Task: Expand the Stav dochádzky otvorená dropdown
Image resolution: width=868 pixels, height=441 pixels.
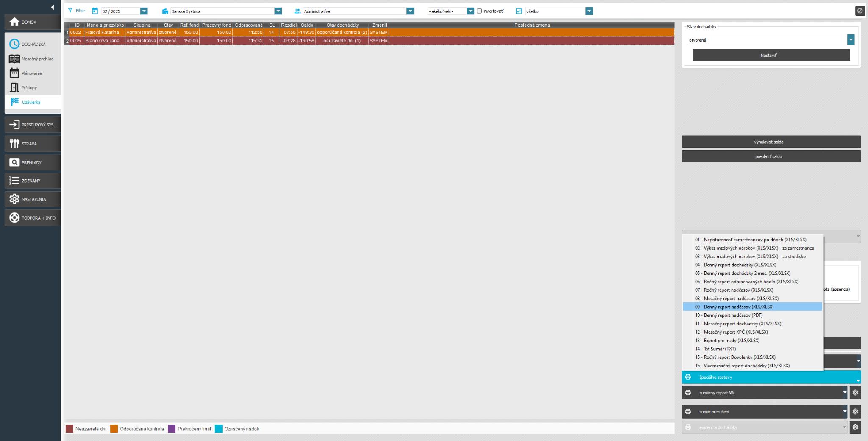Action: point(851,40)
